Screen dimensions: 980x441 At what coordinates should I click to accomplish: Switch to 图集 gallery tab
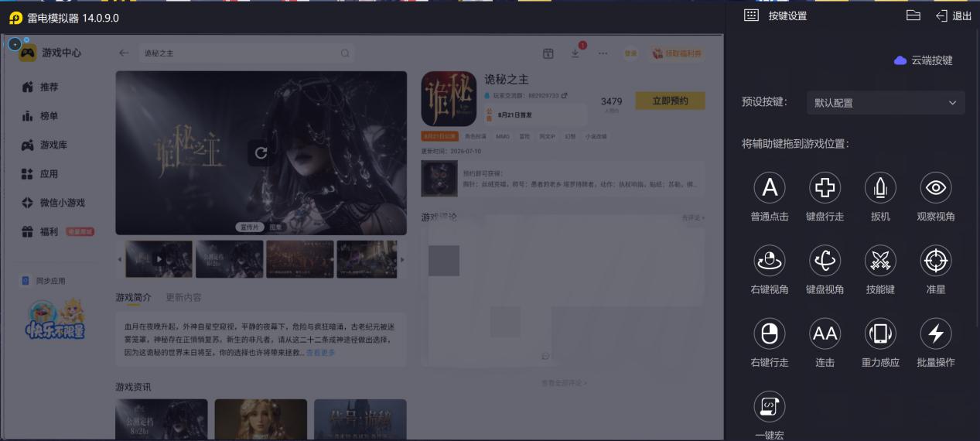(x=275, y=227)
